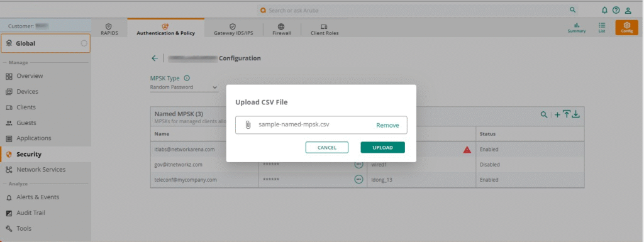Click the plus icon to add MPSK

click(557, 114)
